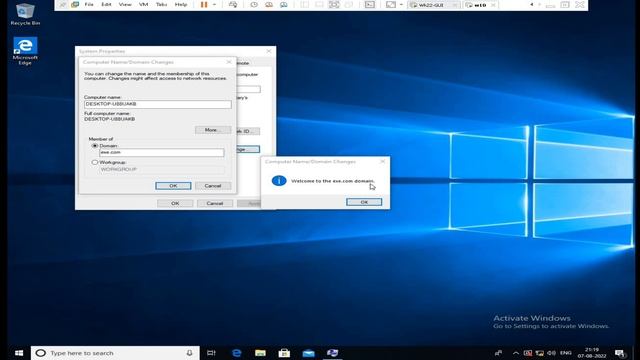Open File Explorer from taskbar
640x360 pixels.
tap(260, 353)
